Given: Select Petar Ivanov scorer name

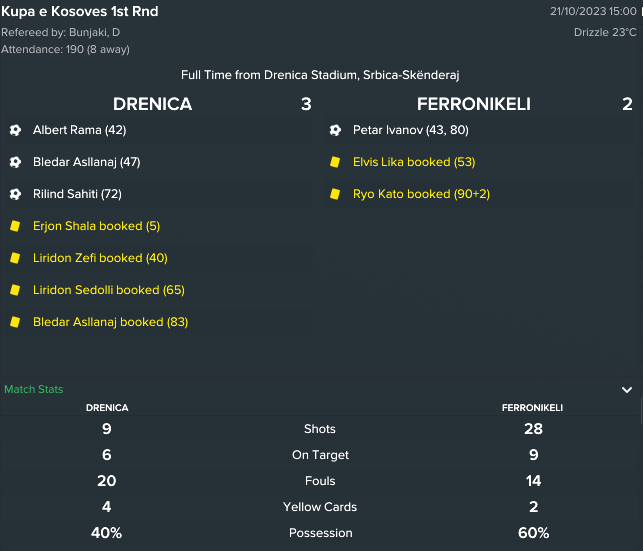Looking at the screenshot, I should tap(388, 130).
